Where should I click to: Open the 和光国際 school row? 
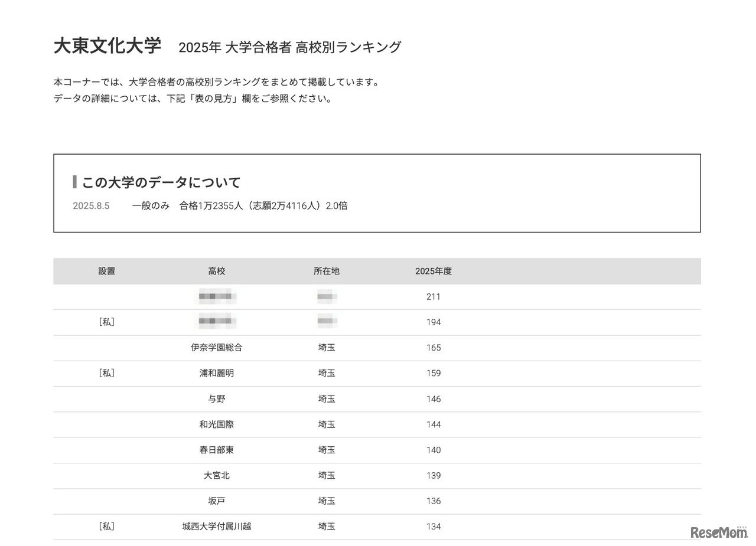(x=217, y=424)
